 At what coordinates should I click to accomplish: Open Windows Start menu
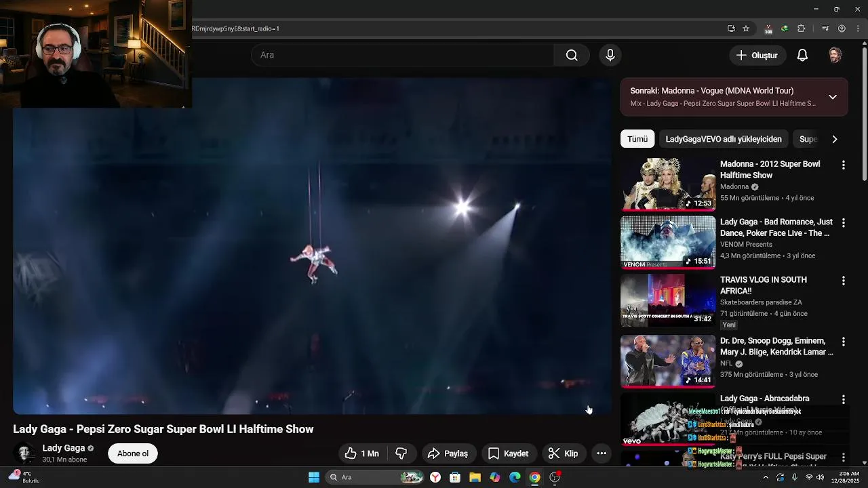314,477
